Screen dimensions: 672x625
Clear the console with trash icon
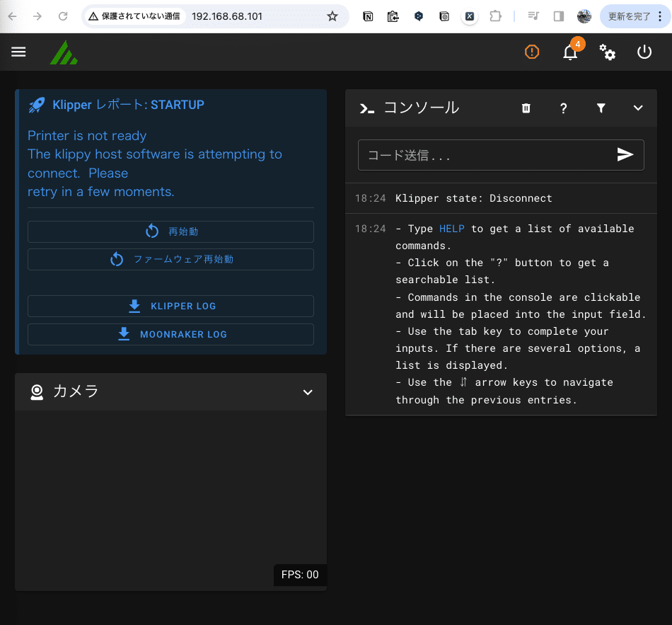pyautogui.click(x=526, y=108)
